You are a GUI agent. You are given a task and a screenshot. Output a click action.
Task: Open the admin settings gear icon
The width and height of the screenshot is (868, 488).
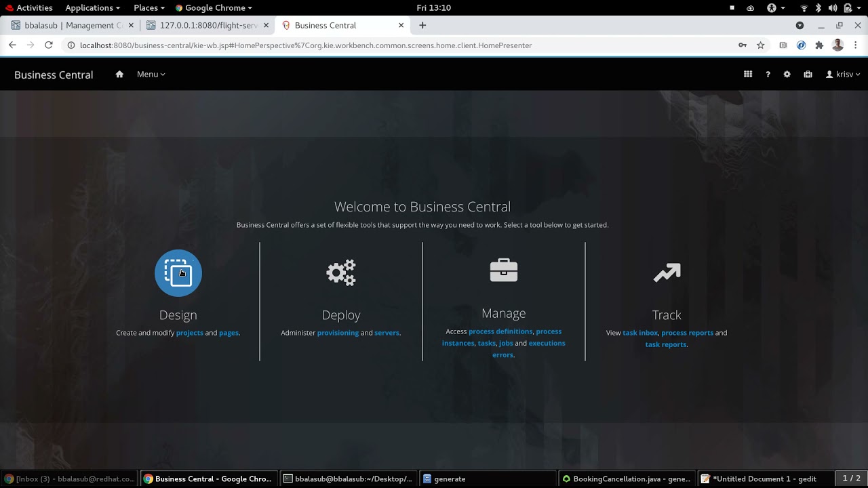[787, 75]
